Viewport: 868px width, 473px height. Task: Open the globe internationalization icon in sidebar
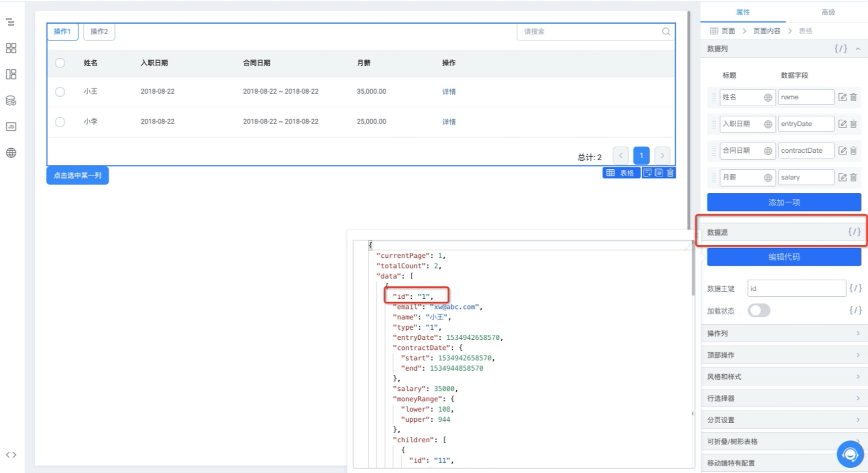pyautogui.click(x=11, y=153)
